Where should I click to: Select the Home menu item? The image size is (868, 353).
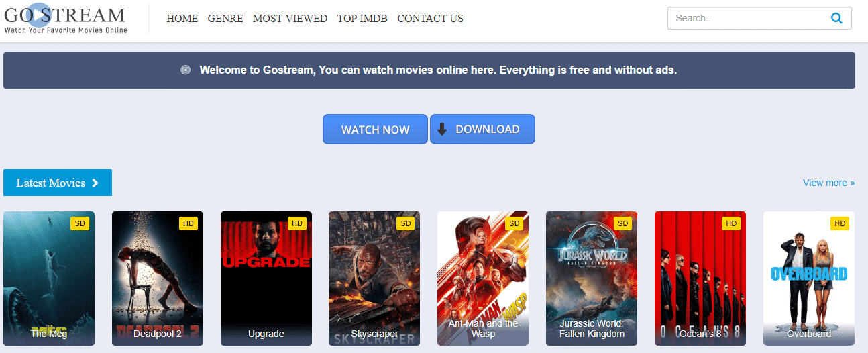tap(182, 19)
